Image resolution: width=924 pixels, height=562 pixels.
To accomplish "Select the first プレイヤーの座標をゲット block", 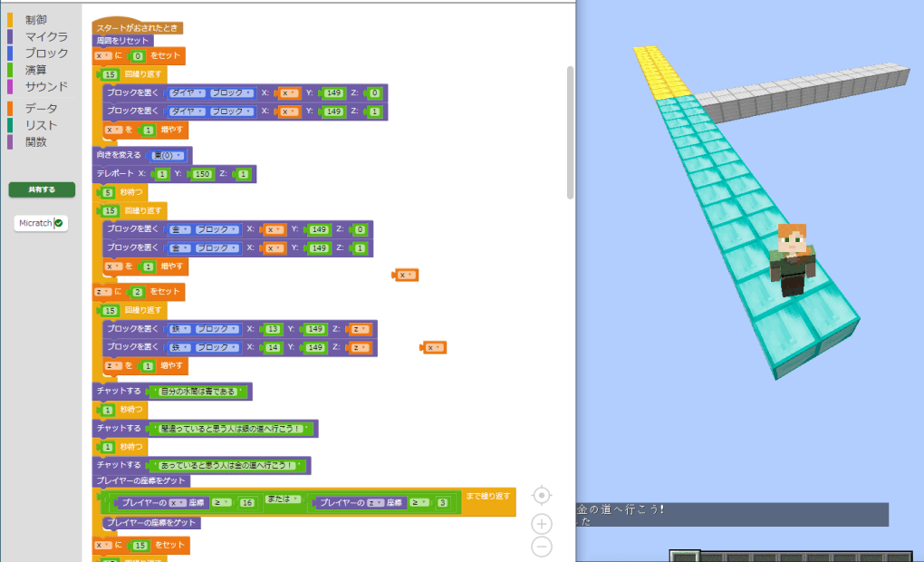I will [x=143, y=480].
